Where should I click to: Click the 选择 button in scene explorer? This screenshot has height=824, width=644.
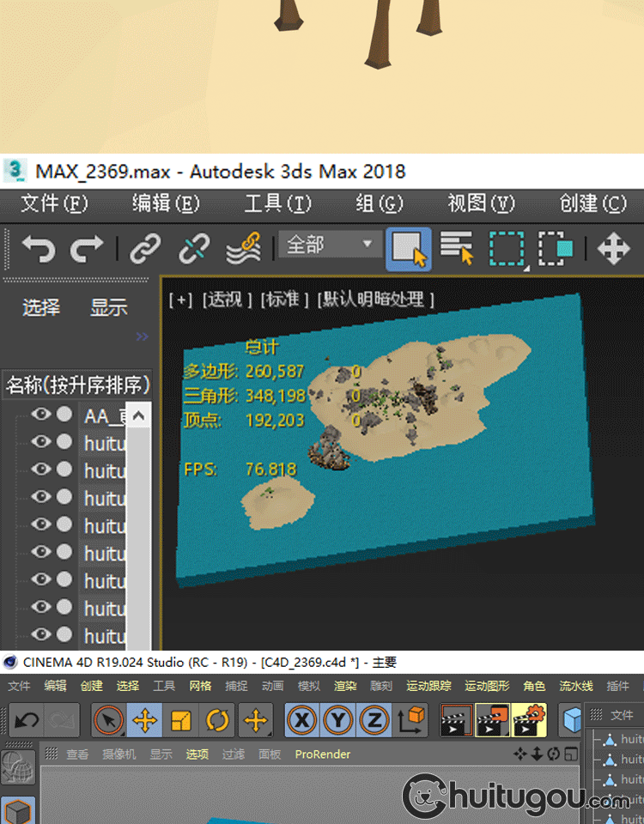41,307
